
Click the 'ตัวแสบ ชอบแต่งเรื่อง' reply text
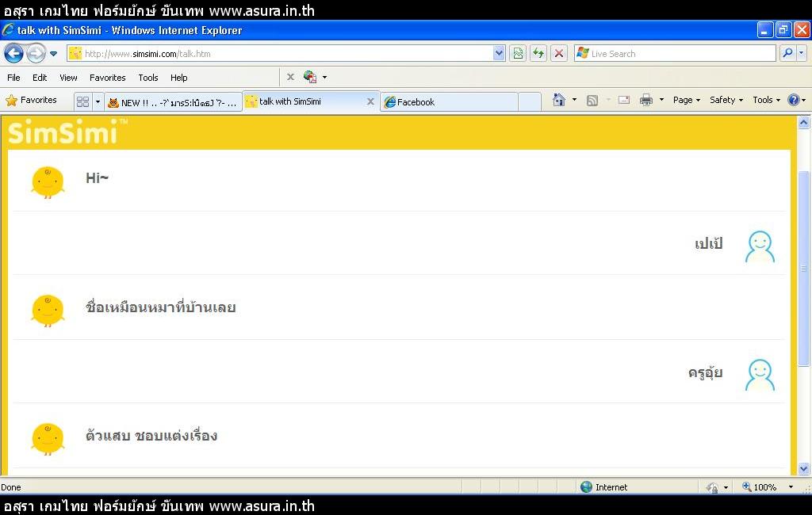coord(151,436)
